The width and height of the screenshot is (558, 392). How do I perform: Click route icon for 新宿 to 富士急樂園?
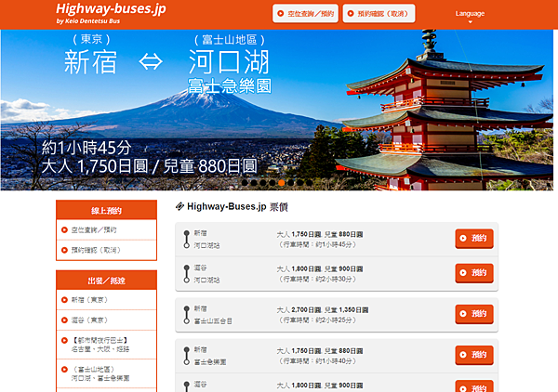[x=187, y=356]
